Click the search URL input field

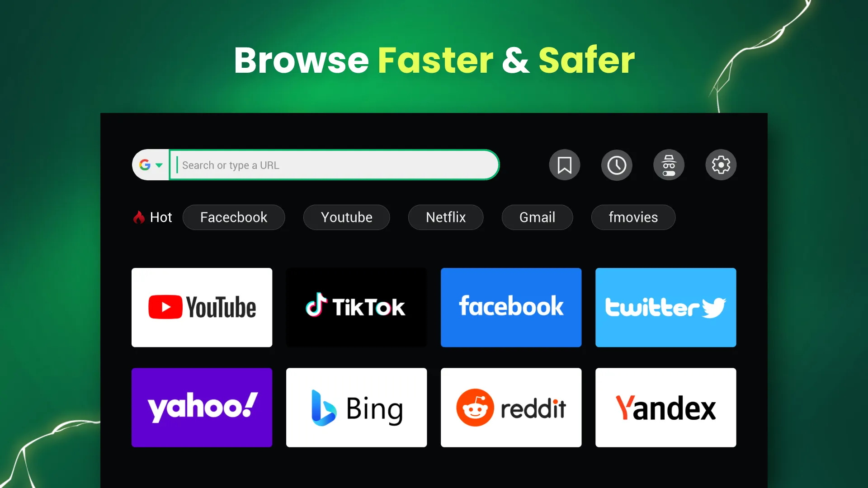(x=333, y=165)
